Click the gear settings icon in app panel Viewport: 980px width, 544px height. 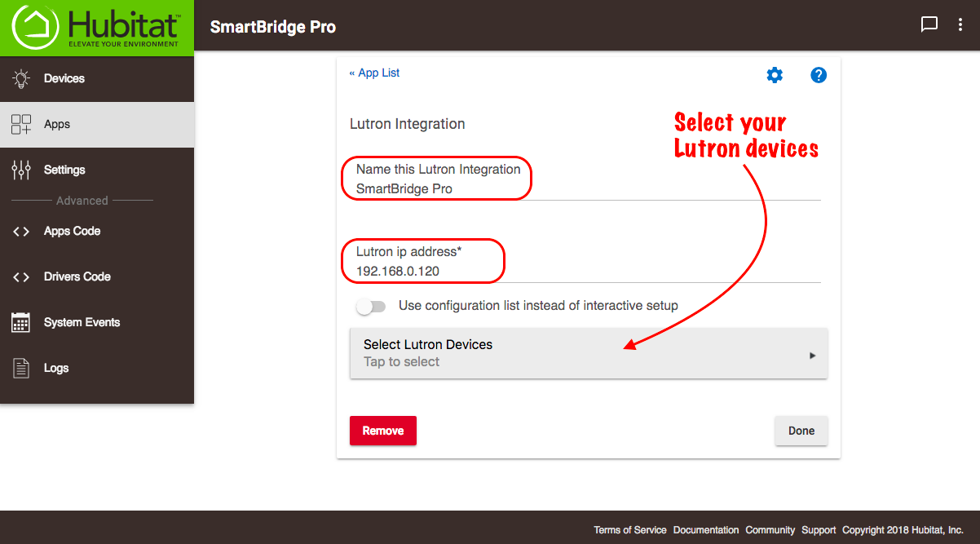[x=775, y=75]
